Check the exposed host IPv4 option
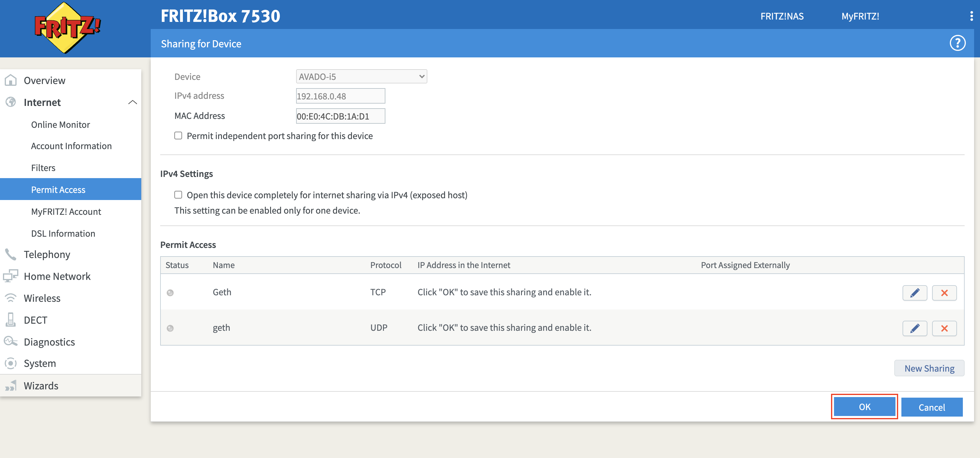The image size is (980, 458). (178, 195)
